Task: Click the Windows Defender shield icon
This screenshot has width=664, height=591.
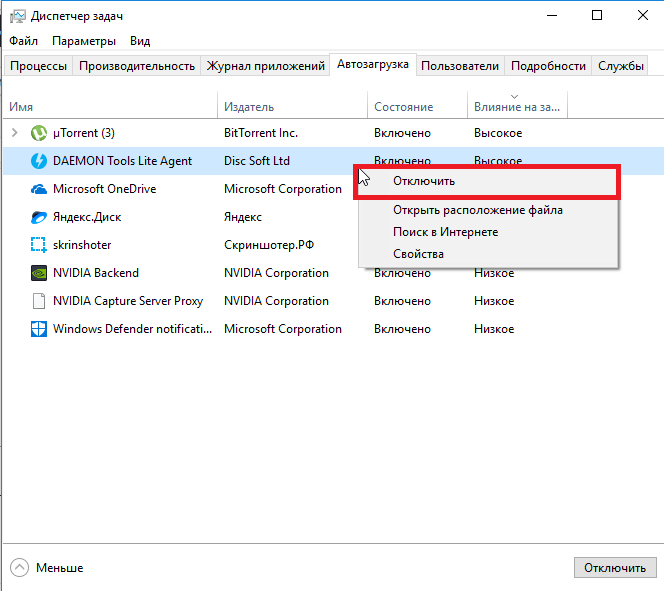Action: (39, 329)
